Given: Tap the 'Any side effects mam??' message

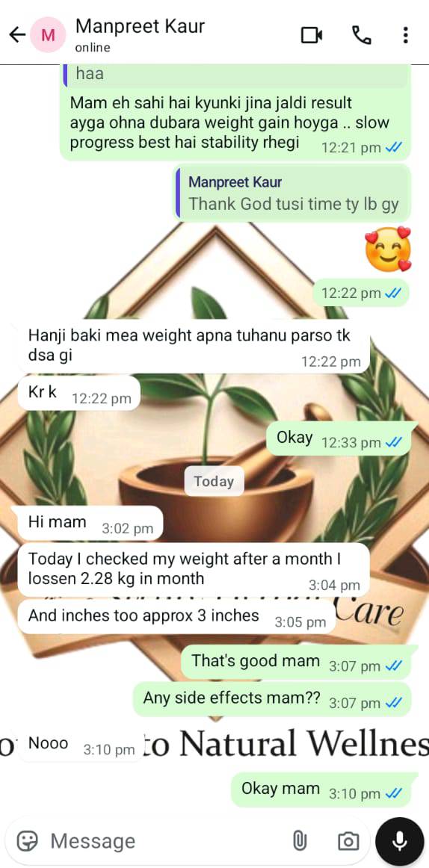Looking at the screenshot, I should pyautogui.click(x=272, y=699).
